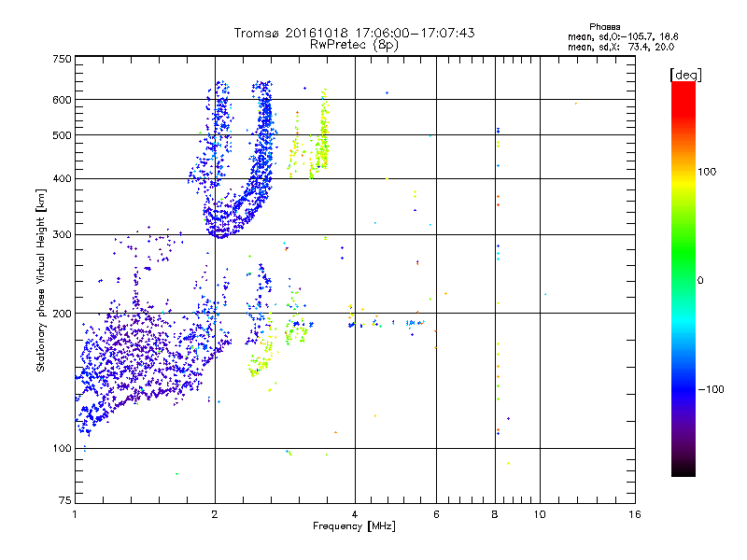Click the '2' frequency tick label

point(215,514)
